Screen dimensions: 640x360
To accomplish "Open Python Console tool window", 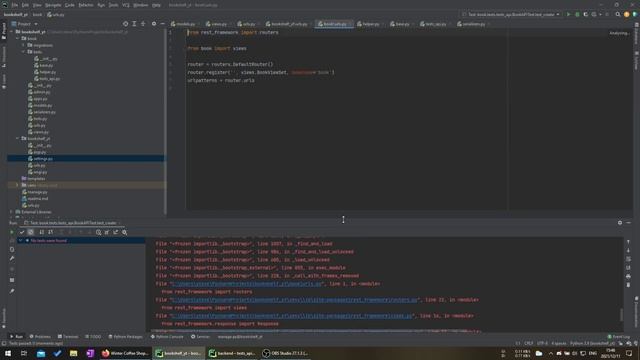I will coord(167,336).
